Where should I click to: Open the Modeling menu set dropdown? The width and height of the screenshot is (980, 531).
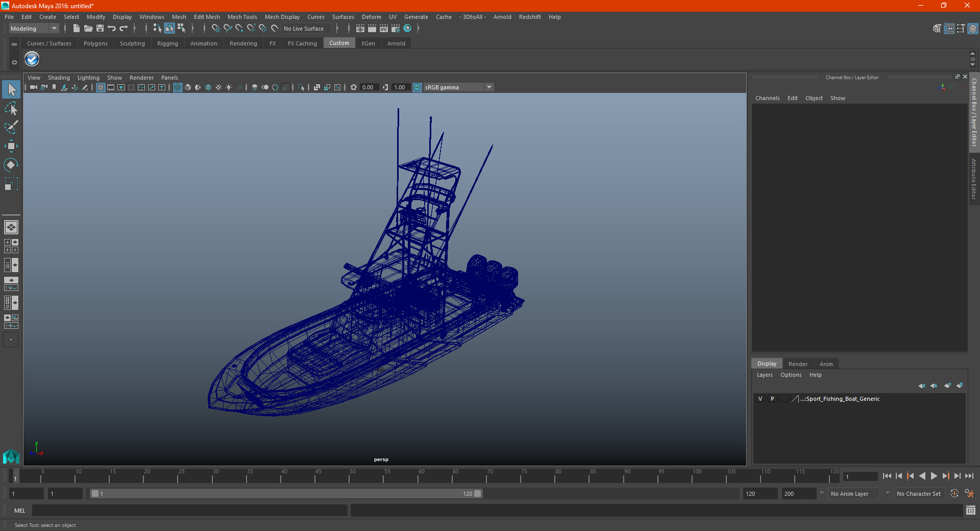click(34, 29)
